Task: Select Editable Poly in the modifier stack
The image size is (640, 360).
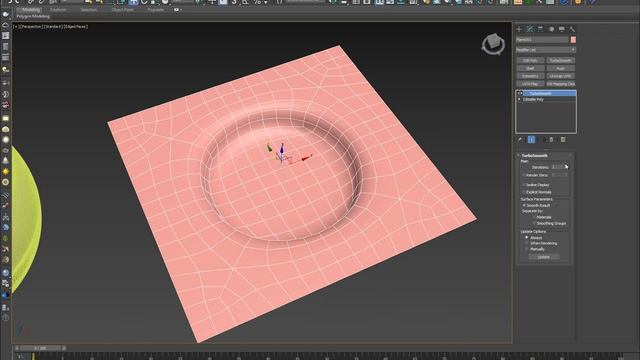Action: 533,99
